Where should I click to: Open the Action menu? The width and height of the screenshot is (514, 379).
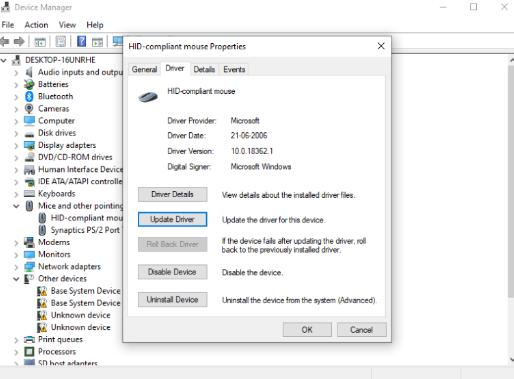[36, 25]
